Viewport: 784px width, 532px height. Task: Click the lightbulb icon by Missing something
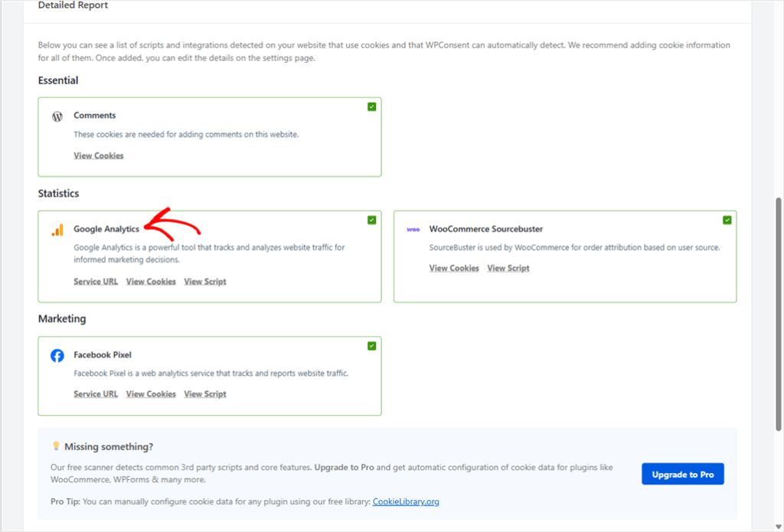point(56,446)
